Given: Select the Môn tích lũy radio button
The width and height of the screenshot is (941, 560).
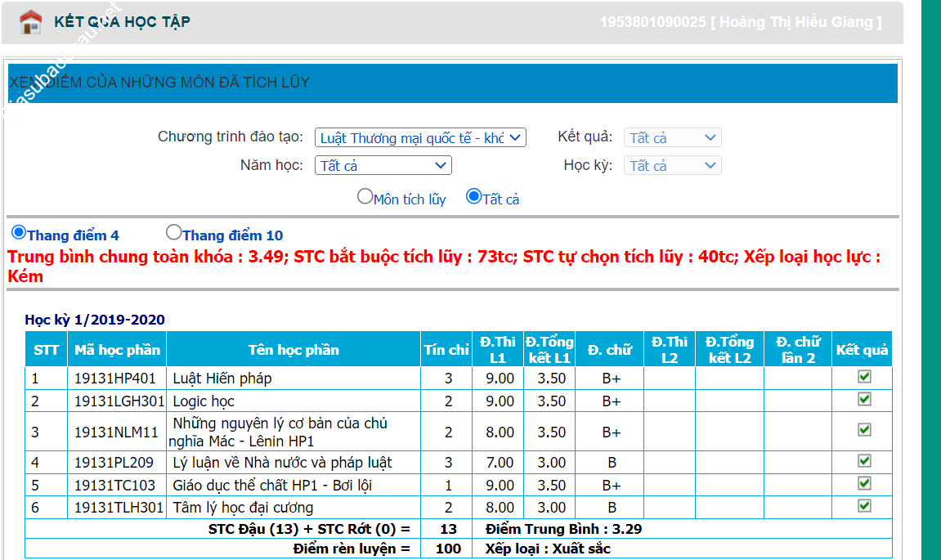Looking at the screenshot, I should coord(365,197).
